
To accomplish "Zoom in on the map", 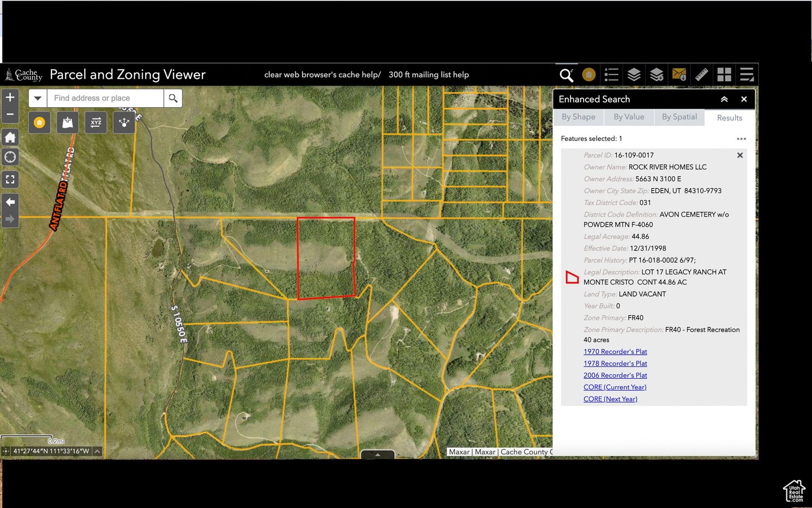I will click(10, 97).
